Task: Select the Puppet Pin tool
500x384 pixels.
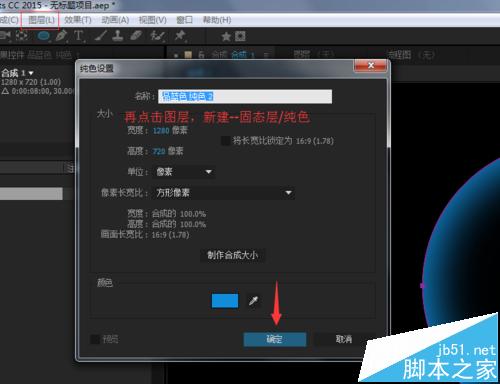Action: [x=180, y=35]
